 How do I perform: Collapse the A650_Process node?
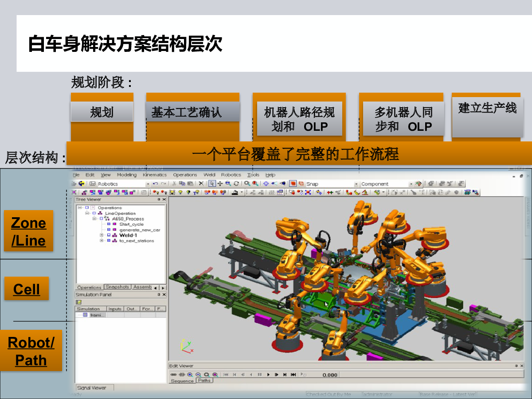[94, 219]
